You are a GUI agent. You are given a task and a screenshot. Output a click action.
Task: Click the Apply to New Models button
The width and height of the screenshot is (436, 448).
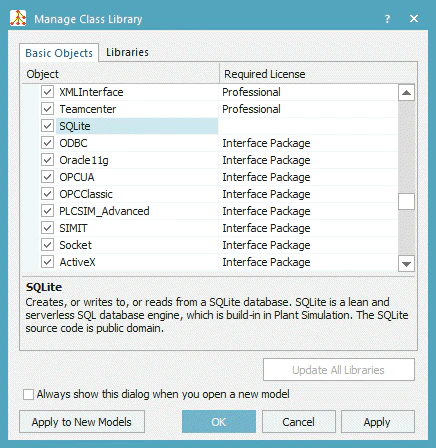[82, 422]
